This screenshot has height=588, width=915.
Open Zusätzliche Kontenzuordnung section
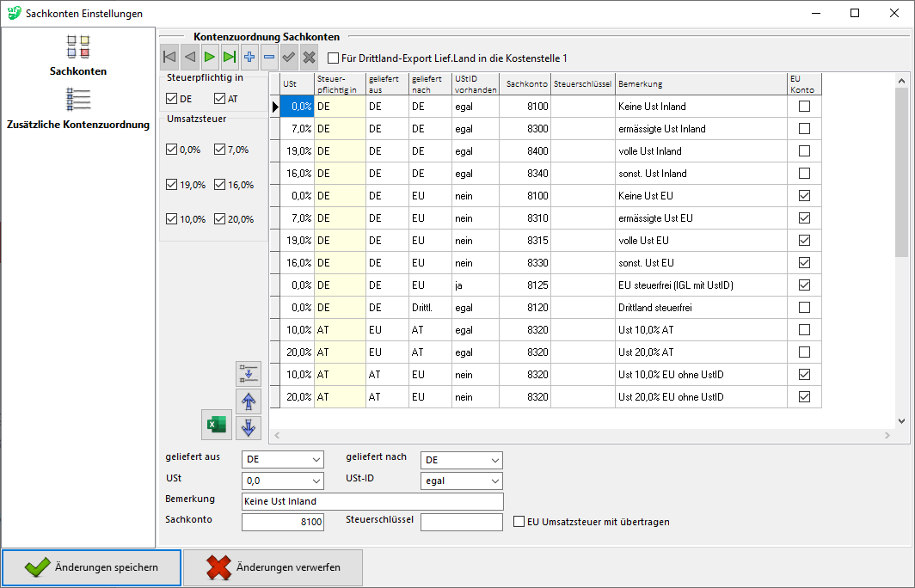point(77,110)
